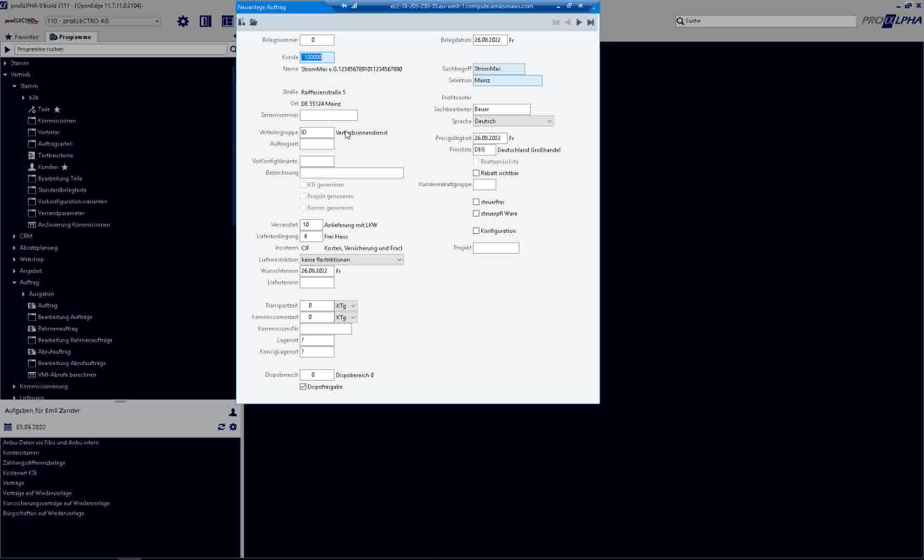Click the Seriennummer input field
This screenshot has width=924, height=560.
click(329, 115)
